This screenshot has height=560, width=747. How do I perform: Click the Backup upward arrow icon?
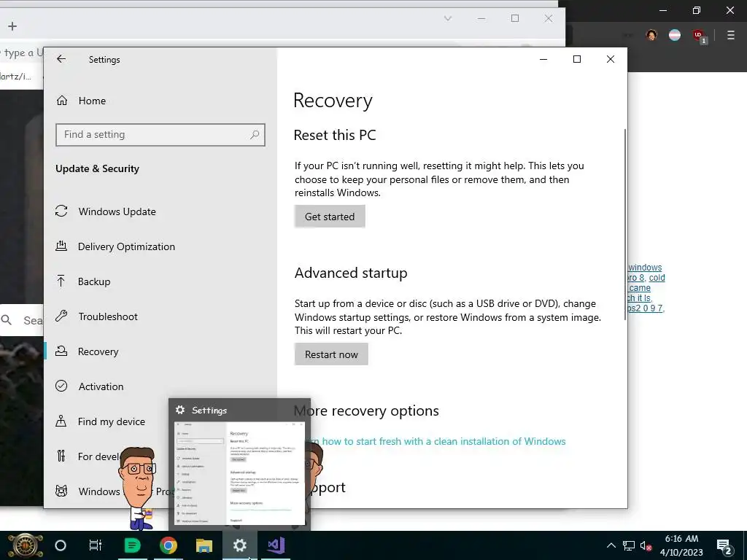pyautogui.click(x=61, y=281)
